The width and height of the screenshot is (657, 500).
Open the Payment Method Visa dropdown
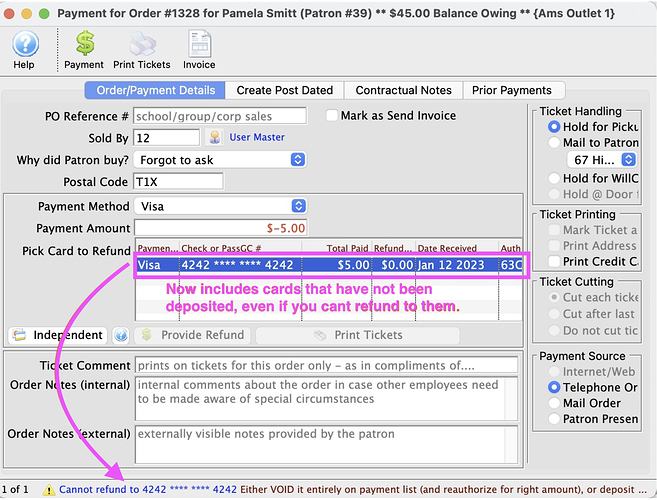220,206
